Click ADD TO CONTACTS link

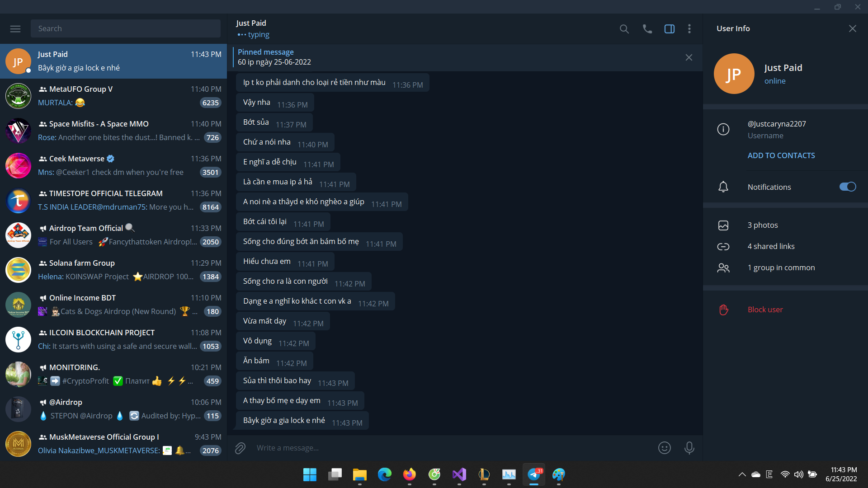click(781, 155)
